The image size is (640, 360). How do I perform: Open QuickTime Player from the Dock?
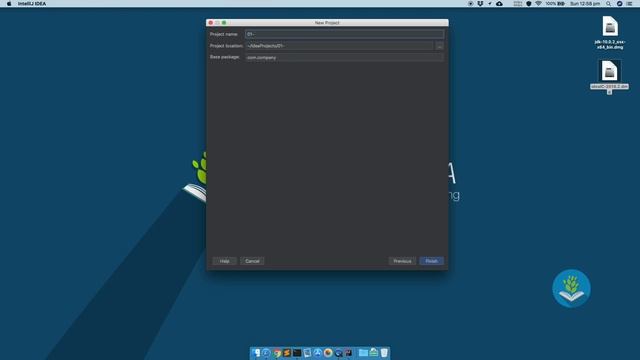click(x=338, y=353)
